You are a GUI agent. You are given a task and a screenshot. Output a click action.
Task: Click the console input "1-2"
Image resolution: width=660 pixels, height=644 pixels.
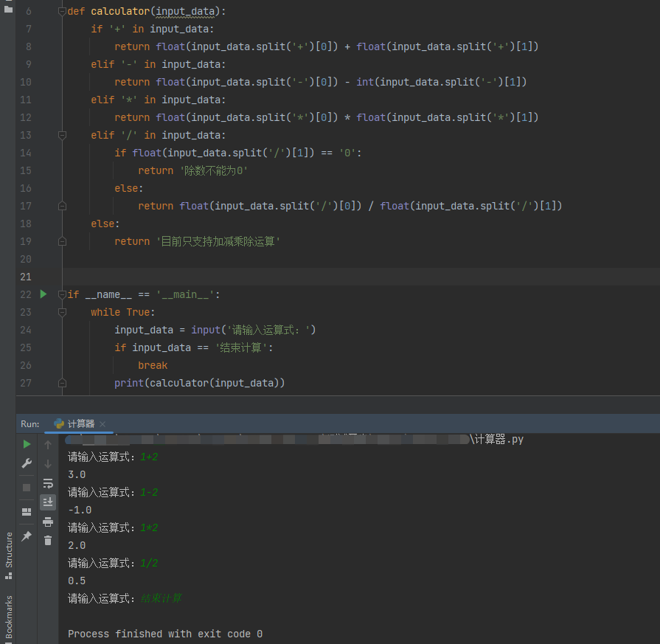click(x=150, y=492)
